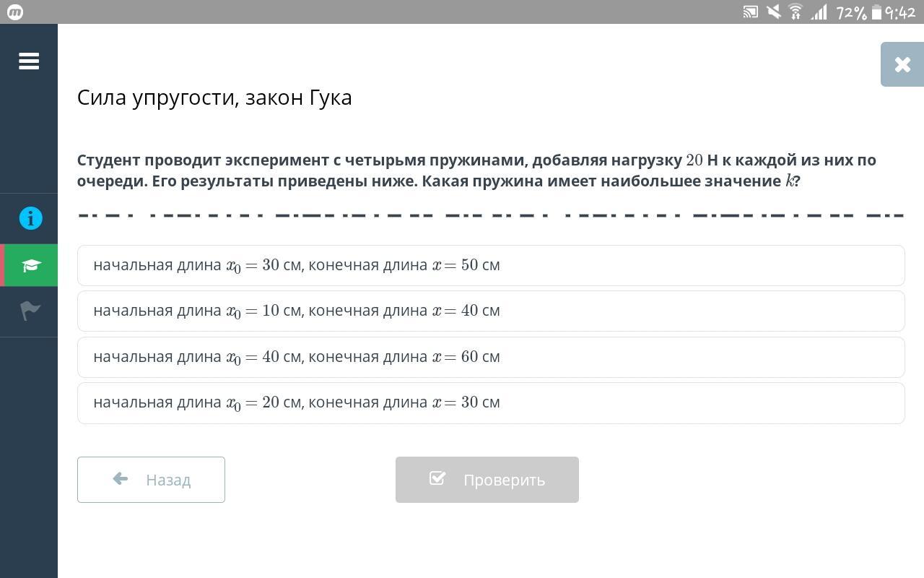Tap the muted sound icon
The height and width of the screenshot is (578, 924).
[x=773, y=12]
